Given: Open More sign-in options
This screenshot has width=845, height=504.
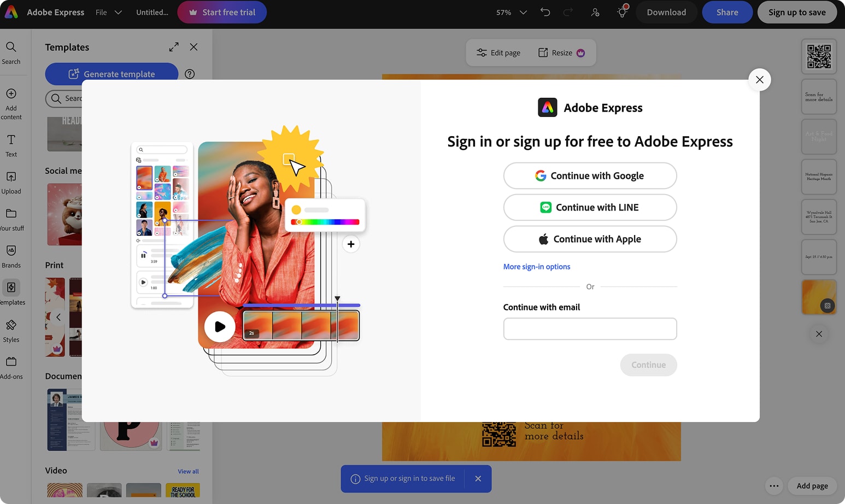Looking at the screenshot, I should point(537,267).
